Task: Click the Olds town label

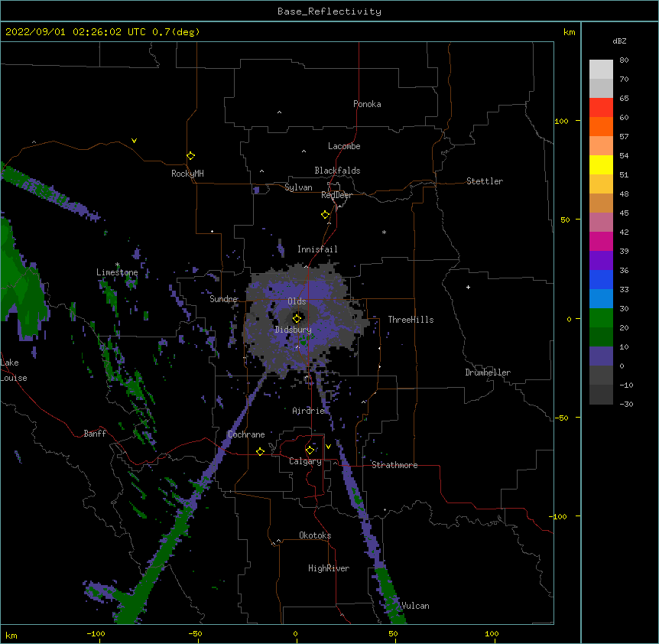Action: click(x=297, y=301)
